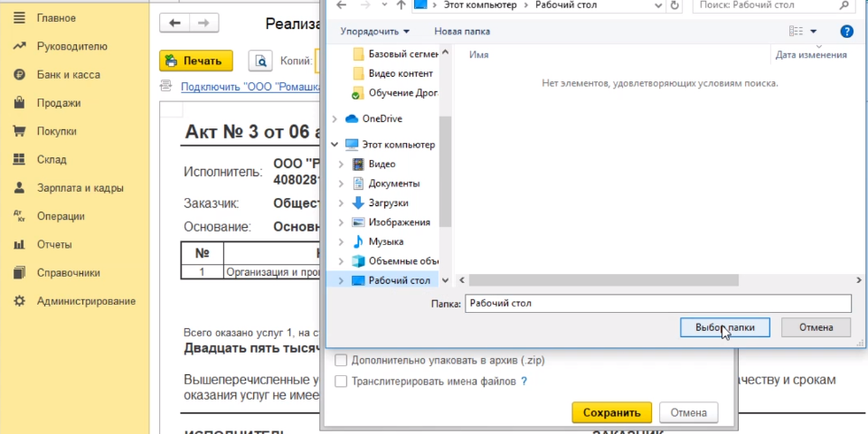Image resolution: width=868 pixels, height=434 pixels.
Task: Click the yellow Сохранить button
Action: (611, 412)
